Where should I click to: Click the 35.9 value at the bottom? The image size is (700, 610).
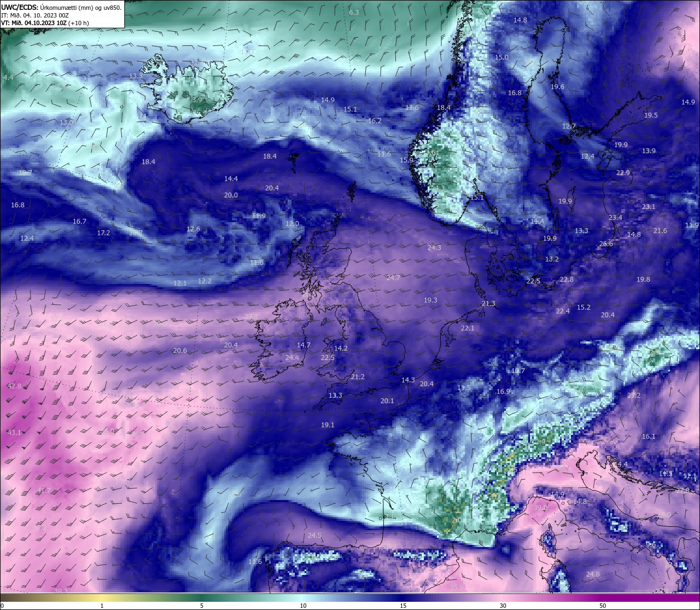coord(457,587)
